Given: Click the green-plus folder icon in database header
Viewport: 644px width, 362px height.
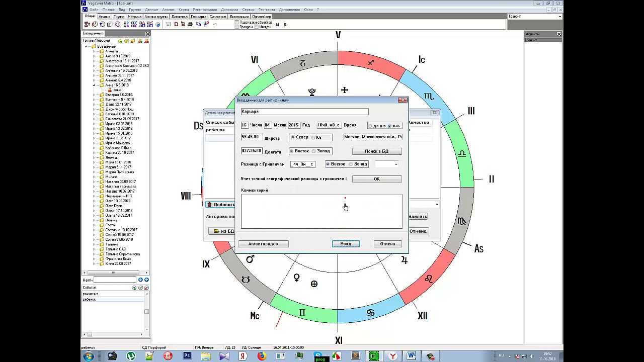Looking at the screenshot, I should click(x=120, y=41).
